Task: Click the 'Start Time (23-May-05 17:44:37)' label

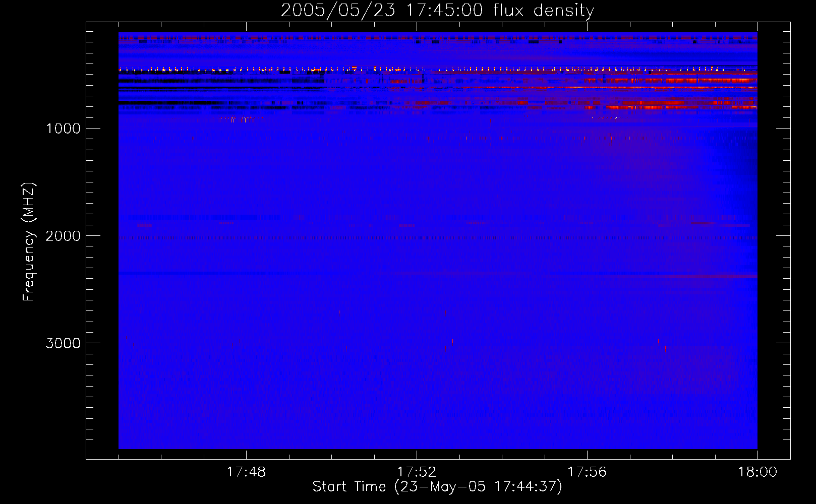Action: coord(437,487)
